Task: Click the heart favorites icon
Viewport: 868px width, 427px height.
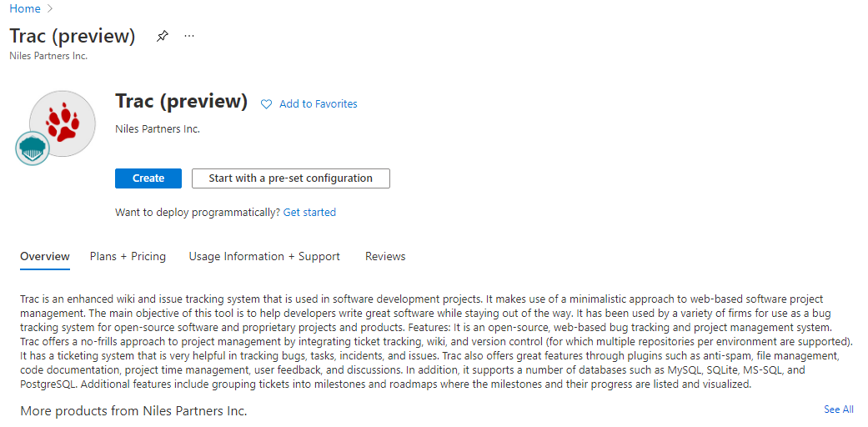Action: pos(267,104)
